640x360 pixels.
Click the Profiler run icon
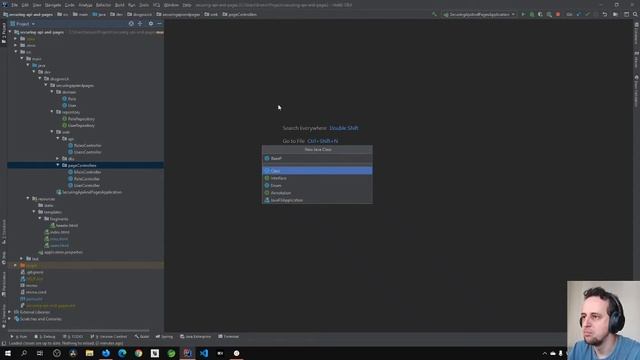549,14
